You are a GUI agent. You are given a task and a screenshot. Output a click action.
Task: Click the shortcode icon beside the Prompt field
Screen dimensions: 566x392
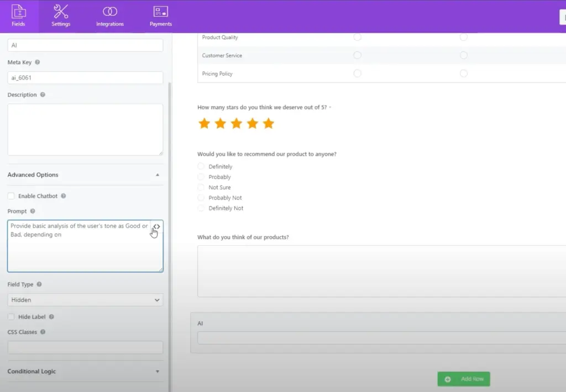click(x=157, y=226)
